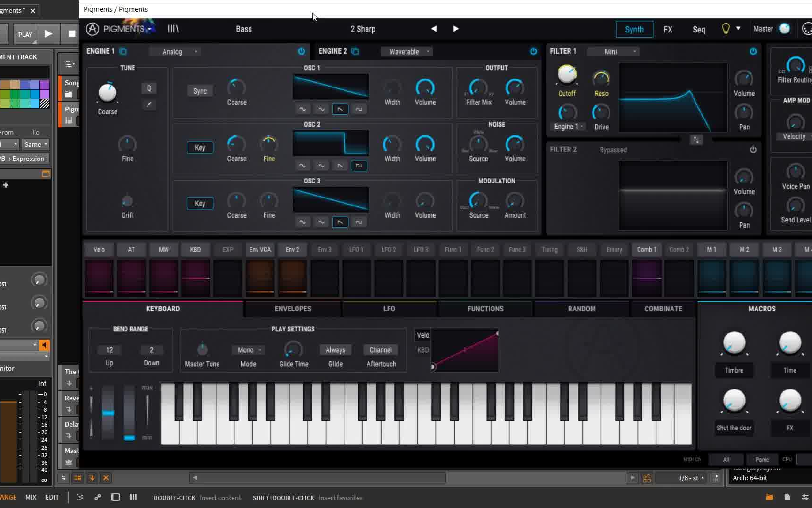
Task: Select OSC 2 sawtooth waveform icon
Action: click(340, 166)
